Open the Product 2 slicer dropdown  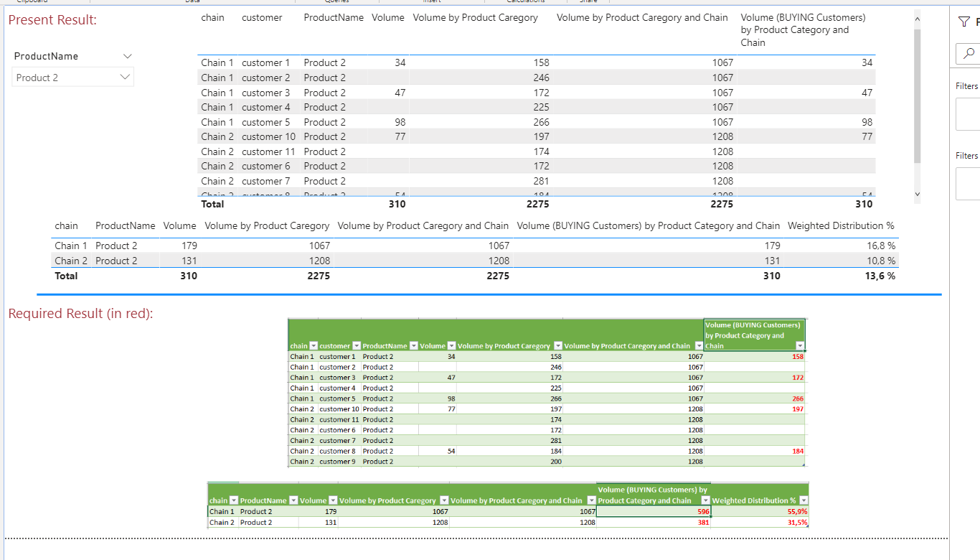[72, 78]
